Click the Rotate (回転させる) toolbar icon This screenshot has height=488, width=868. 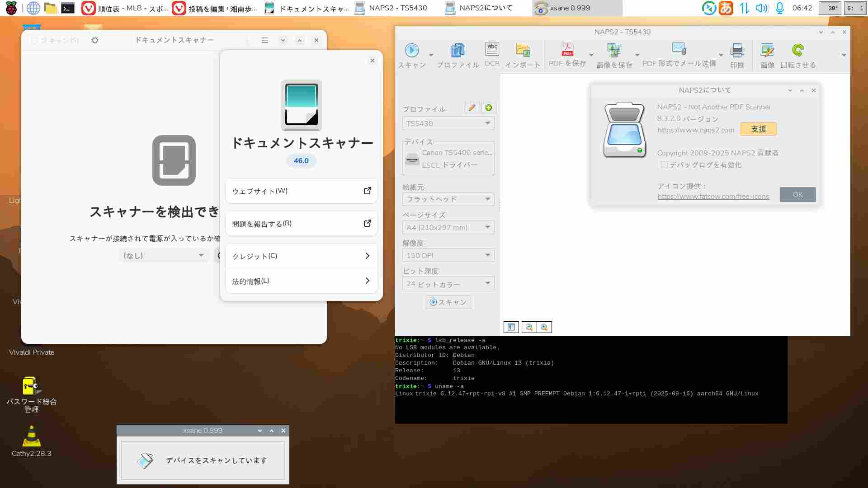pos(798,56)
